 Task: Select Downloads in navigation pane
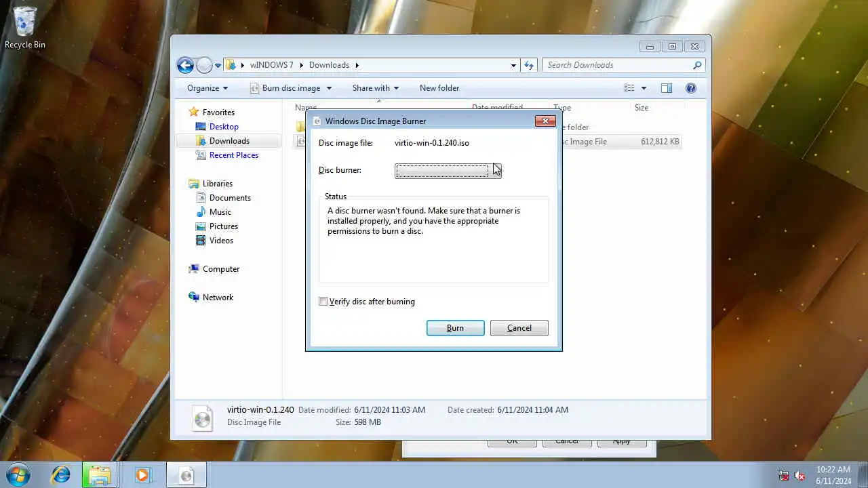click(x=229, y=141)
